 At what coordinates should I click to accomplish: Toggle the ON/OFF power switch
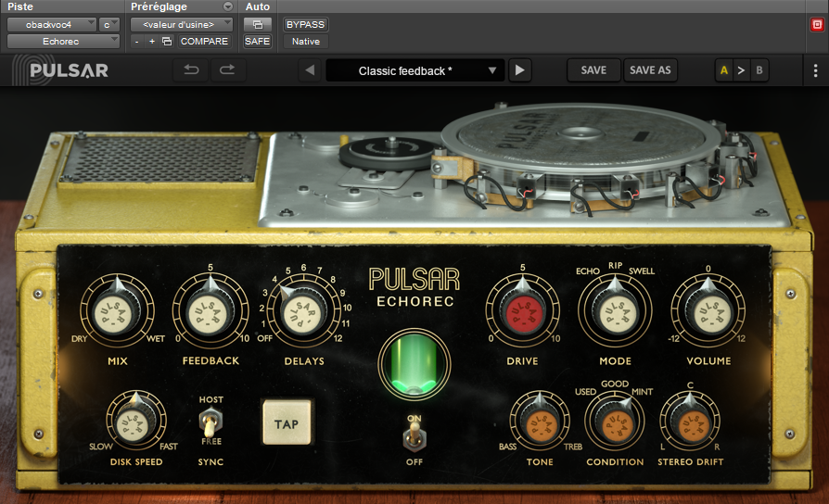click(414, 435)
